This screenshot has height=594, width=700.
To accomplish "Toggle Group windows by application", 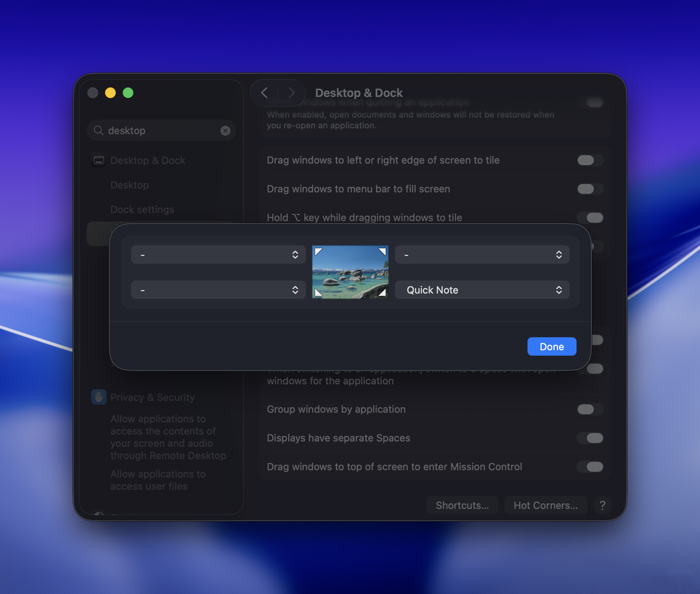I will tap(590, 409).
